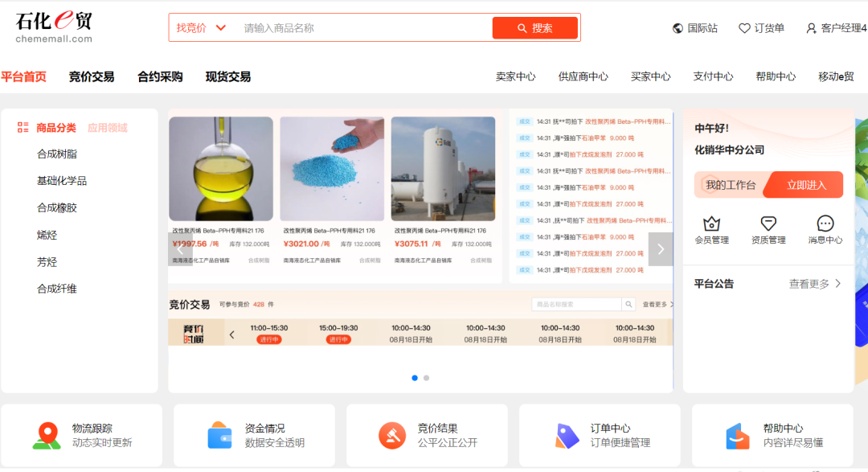Screen dimensions: 868x472
Task: Show next products with right carousel arrow
Action: [661, 249]
